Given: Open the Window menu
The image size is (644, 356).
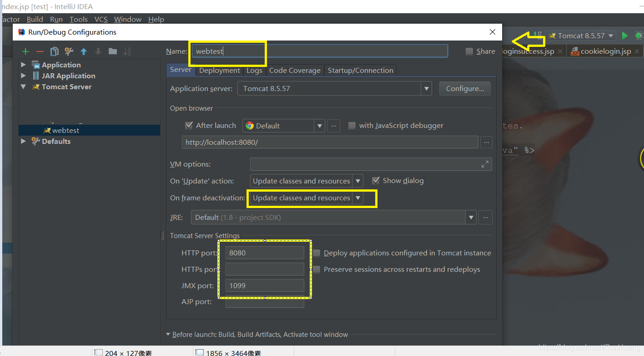Looking at the screenshot, I should 128,19.
